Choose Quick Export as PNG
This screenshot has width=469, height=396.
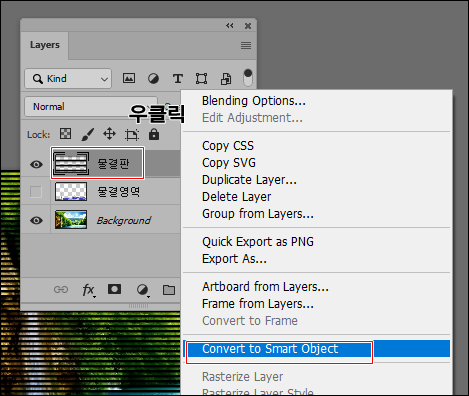click(258, 242)
